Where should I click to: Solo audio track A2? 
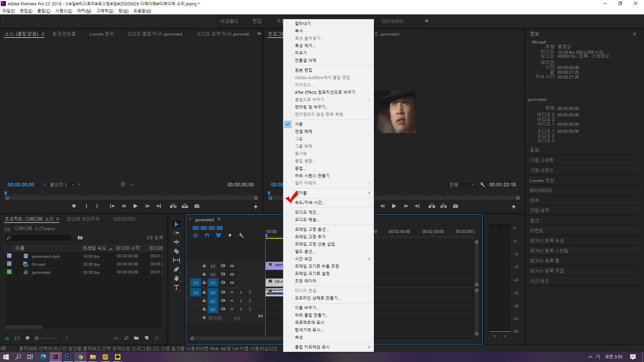[x=241, y=301]
